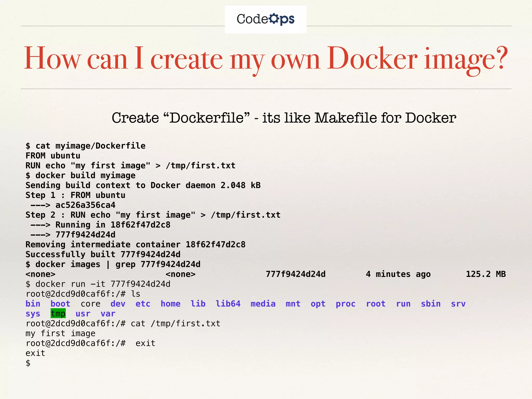
Task: Click the "media" directory name
Action: (263, 304)
